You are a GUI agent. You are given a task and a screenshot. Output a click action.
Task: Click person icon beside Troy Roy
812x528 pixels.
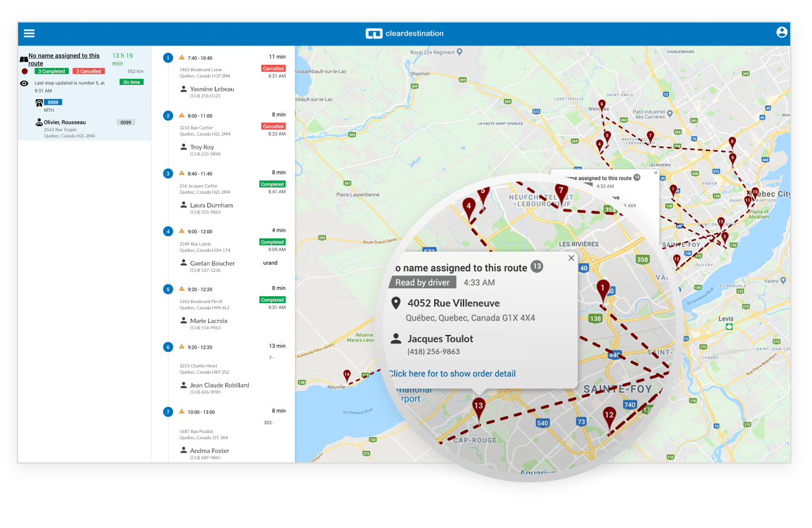point(184,147)
